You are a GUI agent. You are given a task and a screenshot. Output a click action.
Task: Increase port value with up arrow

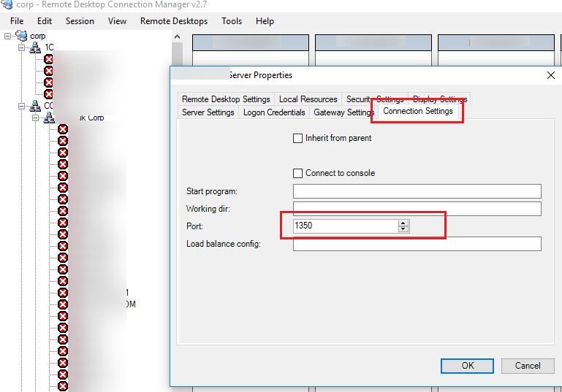click(x=403, y=223)
